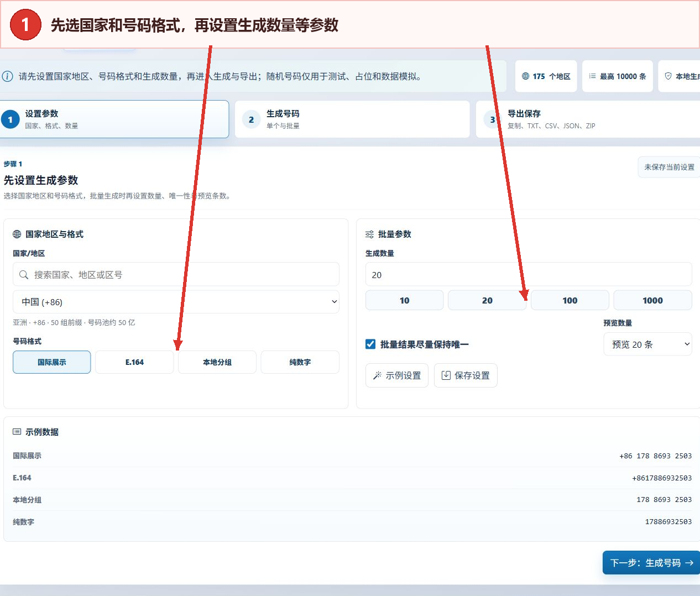
Task: Open the 预览 20 条 preview count dropdown
Action: tap(648, 344)
